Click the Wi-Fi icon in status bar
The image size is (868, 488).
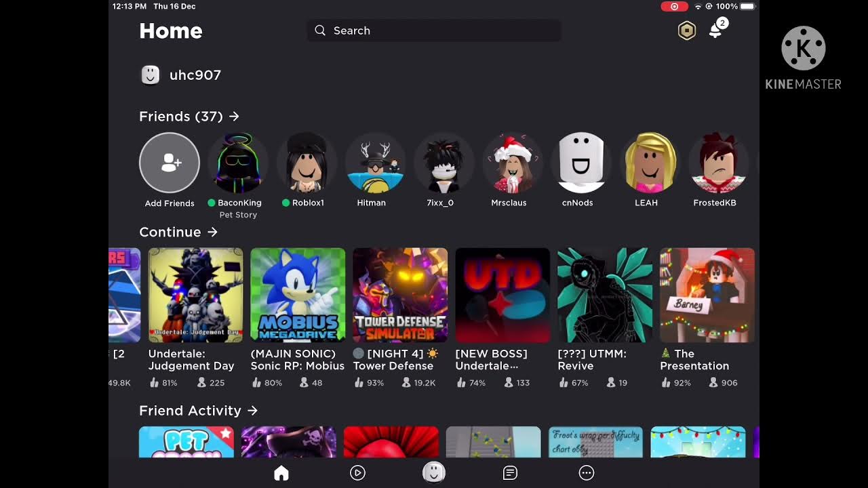click(x=698, y=6)
